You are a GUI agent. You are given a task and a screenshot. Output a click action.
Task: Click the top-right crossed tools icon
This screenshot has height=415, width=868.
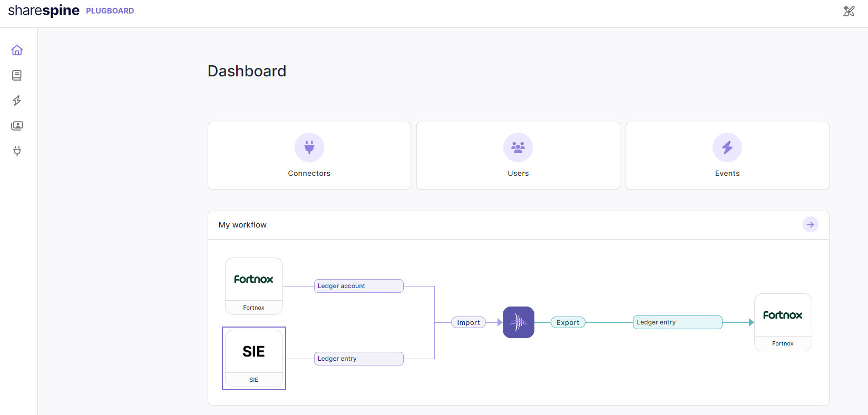tap(849, 11)
